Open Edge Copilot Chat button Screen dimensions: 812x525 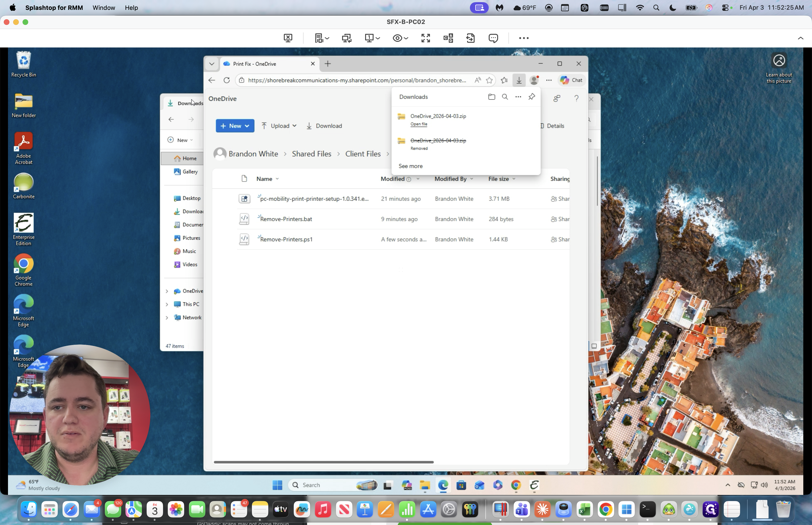tap(571, 80)
